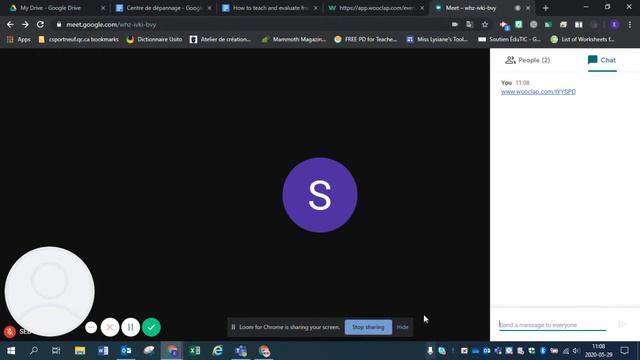Click the send message arrow icon

622,324
